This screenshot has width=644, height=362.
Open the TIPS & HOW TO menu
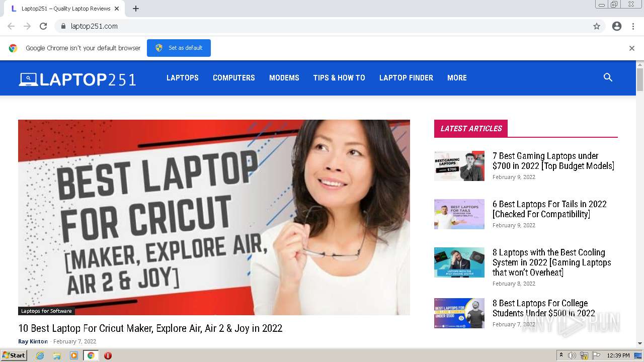pos(339,78)
